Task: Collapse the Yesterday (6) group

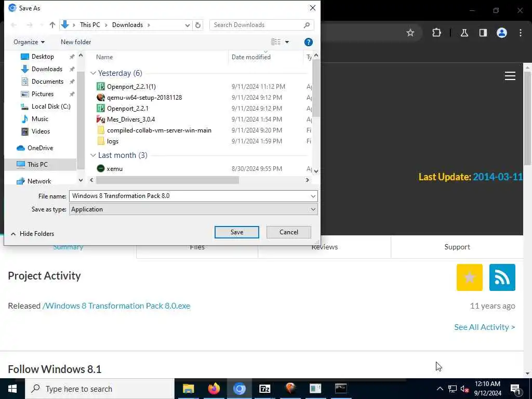Action: point(93,73)
